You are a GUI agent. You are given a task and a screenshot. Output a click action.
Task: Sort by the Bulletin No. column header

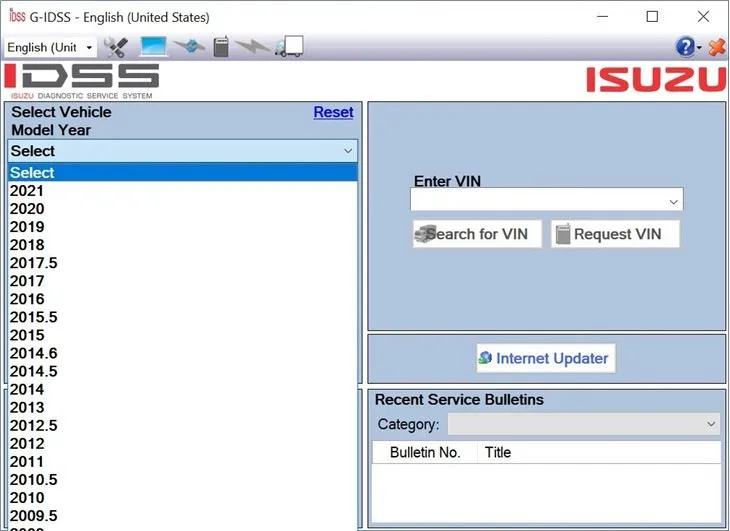425,452
